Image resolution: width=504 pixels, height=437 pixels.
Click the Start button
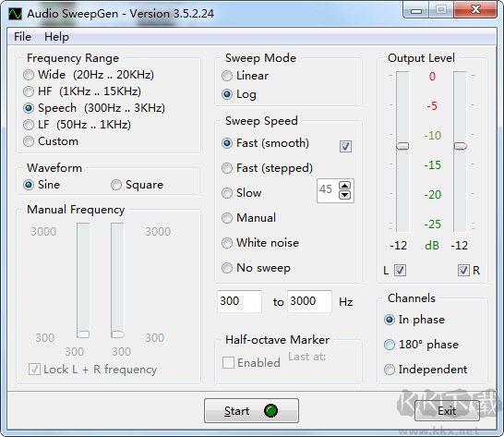click(251, 410)
